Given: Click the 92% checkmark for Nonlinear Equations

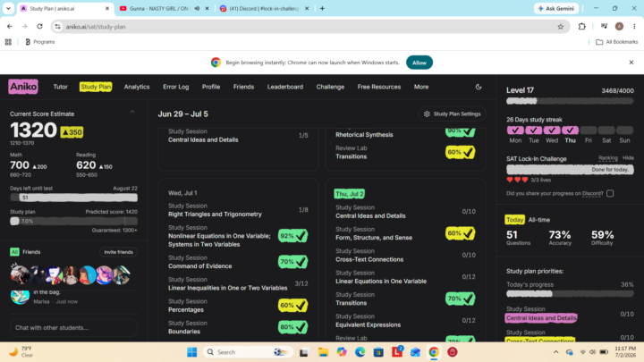Looking at the screenshot, I should tap(292, 236).
